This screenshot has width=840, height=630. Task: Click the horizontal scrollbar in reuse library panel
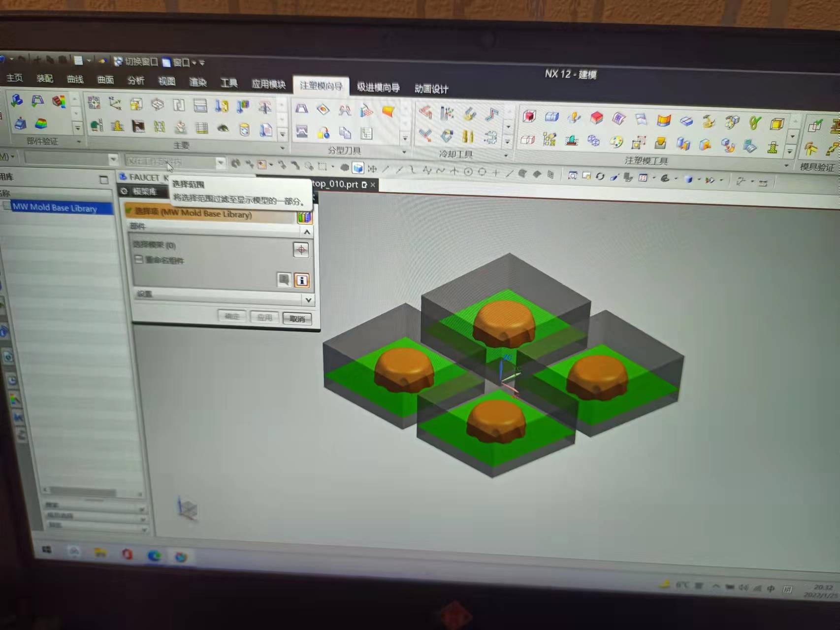(83, 492)
